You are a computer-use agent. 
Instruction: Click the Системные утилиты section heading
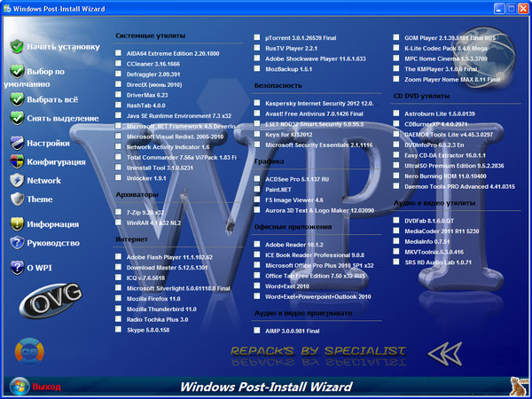151,35
